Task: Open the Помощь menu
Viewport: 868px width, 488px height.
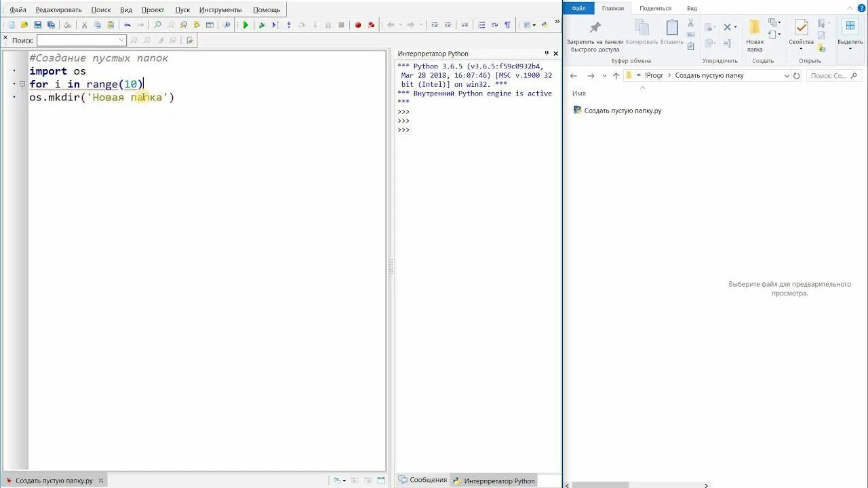Action: coord(267,9)
